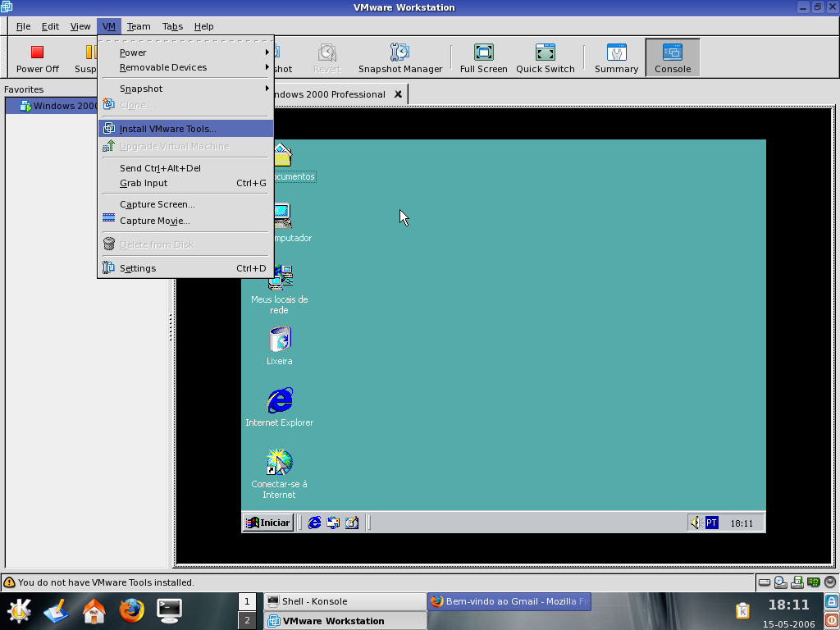Show the Summary view
The image size is (840, 630).
click(616, 58)
